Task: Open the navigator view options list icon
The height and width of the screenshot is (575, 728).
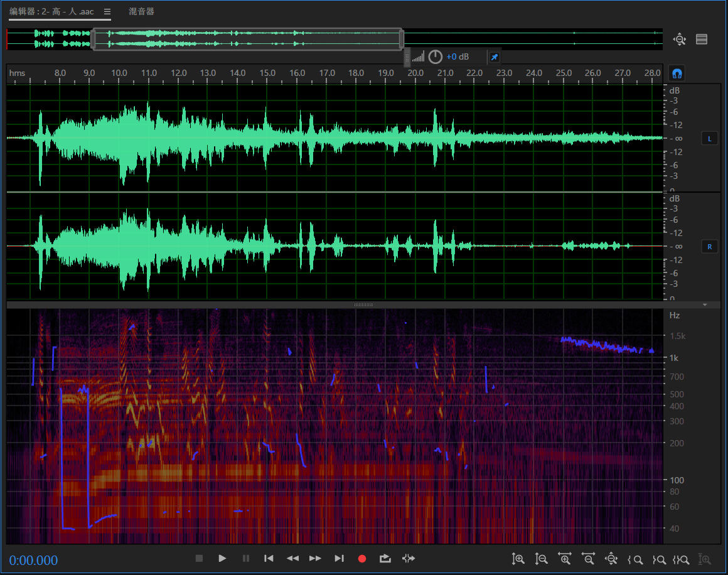Action: pyautogui.click(x=702, y=40)
